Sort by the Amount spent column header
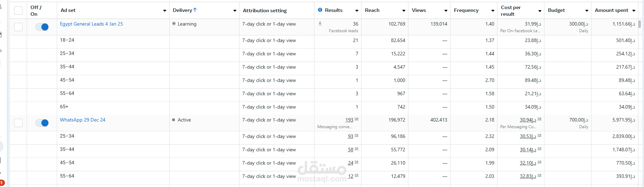Image resolution: width=644 pixels, height=187 pixels. coord(611,11)
